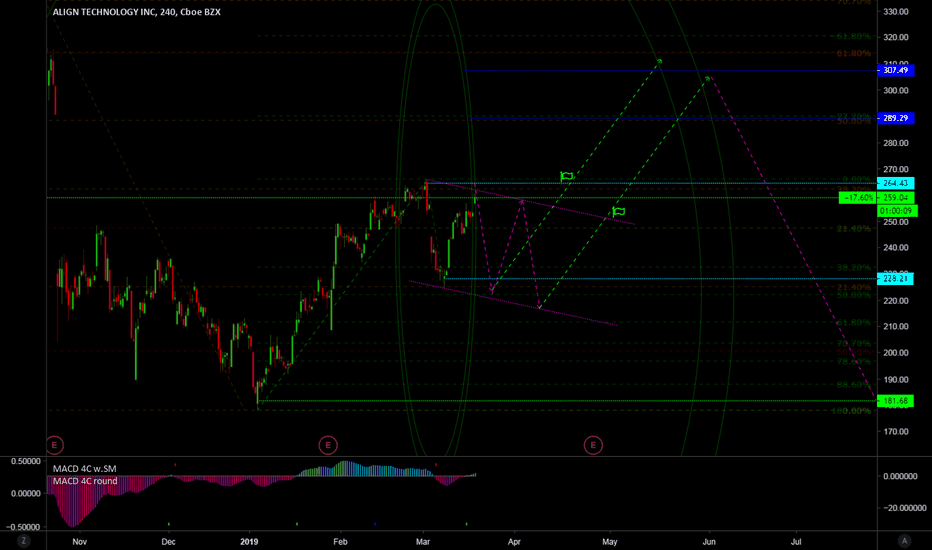Click the 259.04 green price label
932x550 pixels.
895,197
